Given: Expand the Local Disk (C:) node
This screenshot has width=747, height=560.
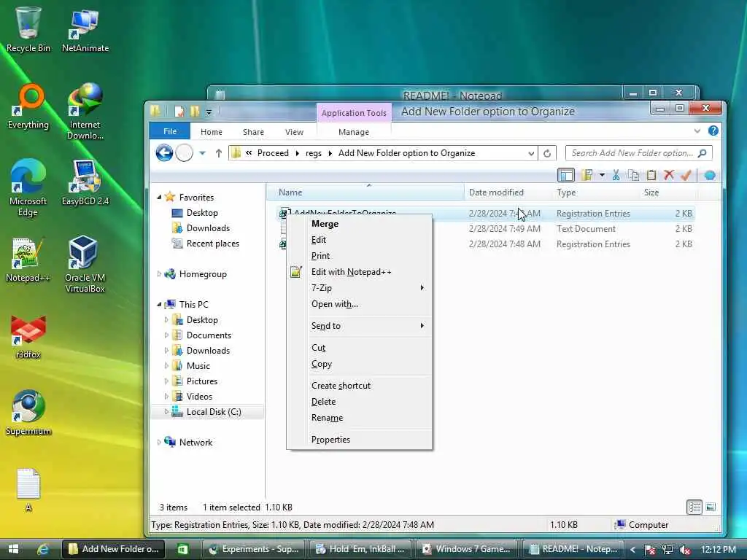Looking at the screenshot, I should [166, 411].
